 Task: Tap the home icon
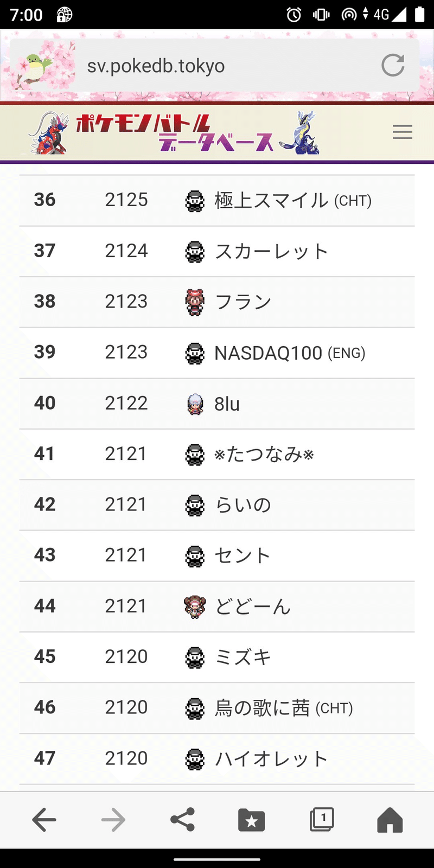coord(390,820)
